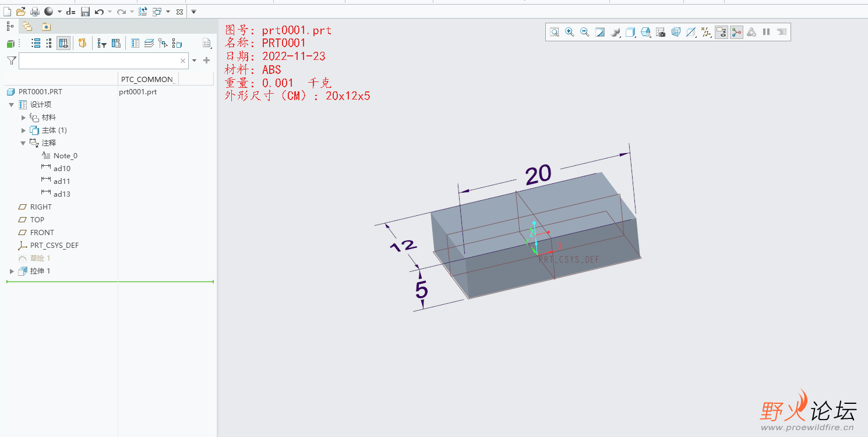The image size is (868, 437).
Task: Expand the 材料 node
Action: click(23, 118)
